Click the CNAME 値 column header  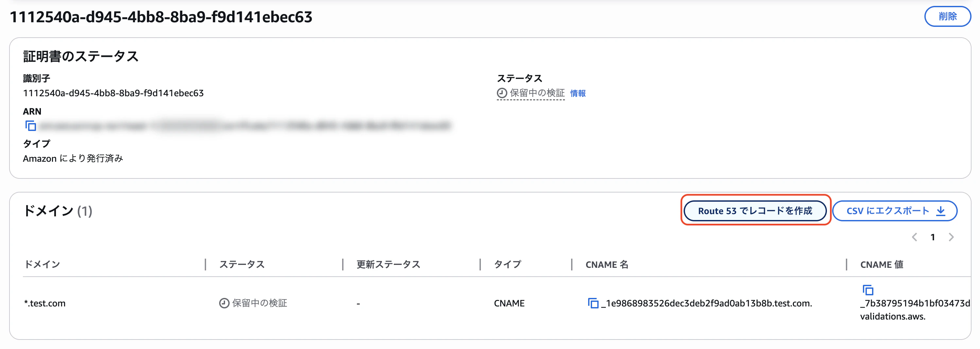[882, 265]
